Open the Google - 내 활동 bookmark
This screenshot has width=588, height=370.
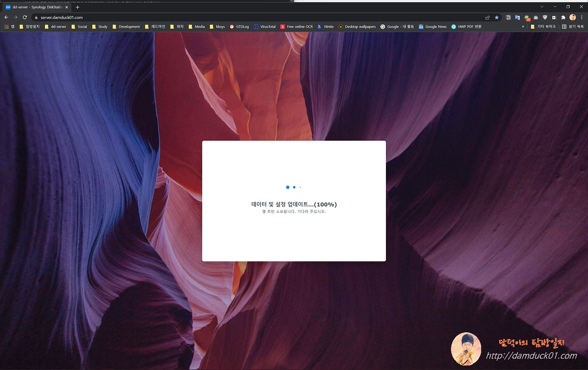[397, 26]
